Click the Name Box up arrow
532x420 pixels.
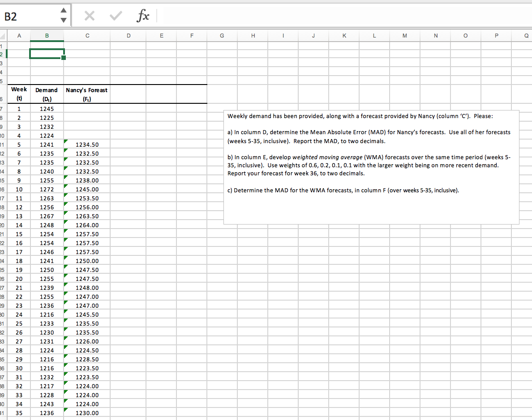64,10
